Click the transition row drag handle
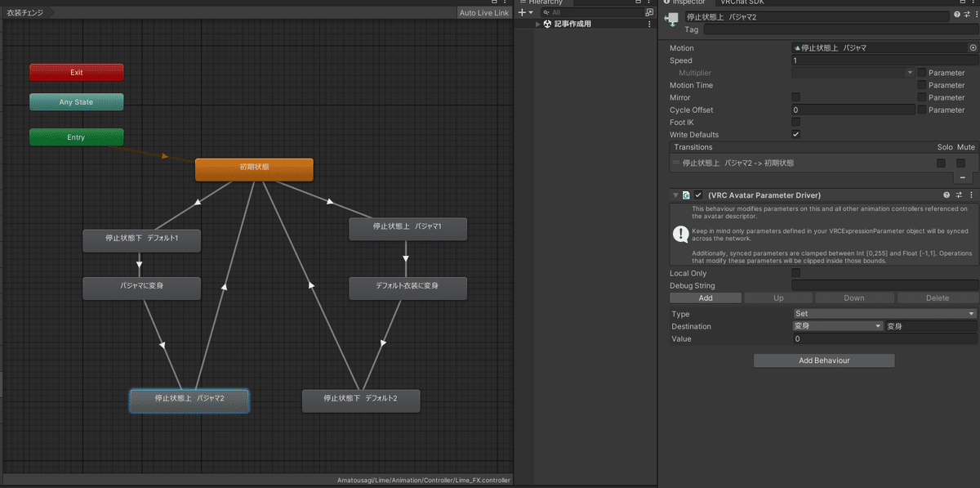980x488 pixels. (x=675, y=163)
